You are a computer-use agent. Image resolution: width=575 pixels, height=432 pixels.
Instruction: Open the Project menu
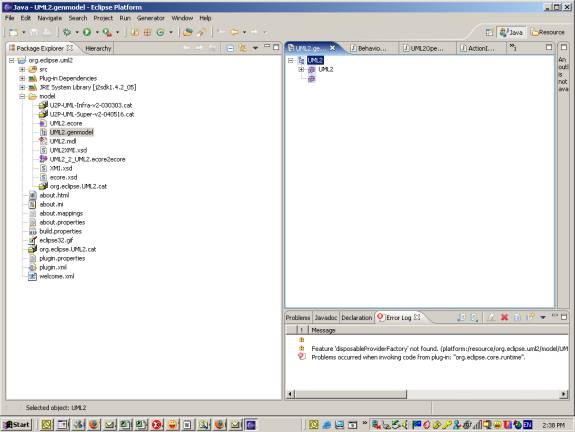point(103,18)
